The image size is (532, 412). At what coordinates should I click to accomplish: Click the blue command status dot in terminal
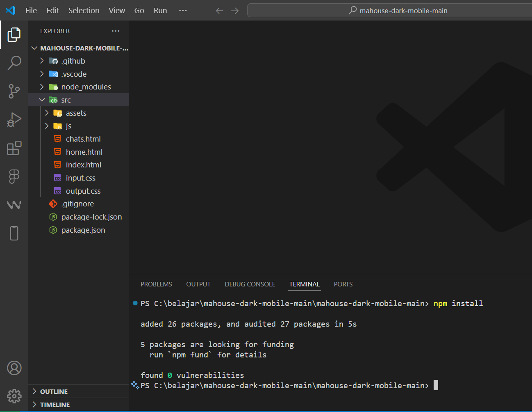tap(135, 303)
